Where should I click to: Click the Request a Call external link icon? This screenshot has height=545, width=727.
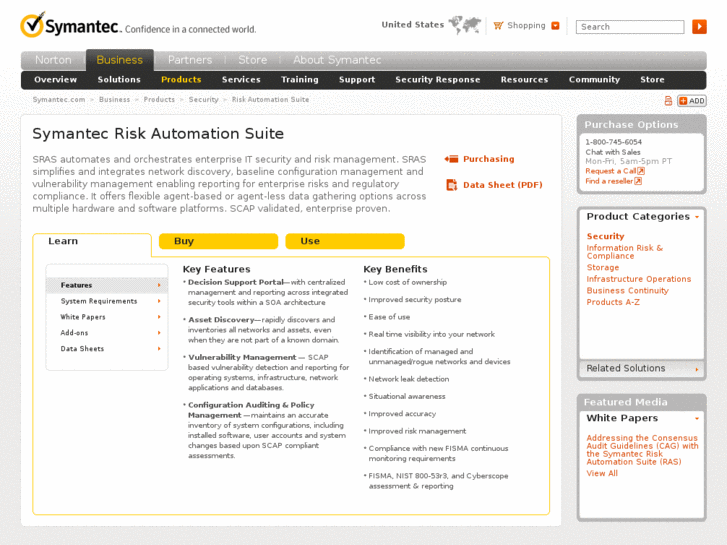pyautogui.click(x=641, y=171)
